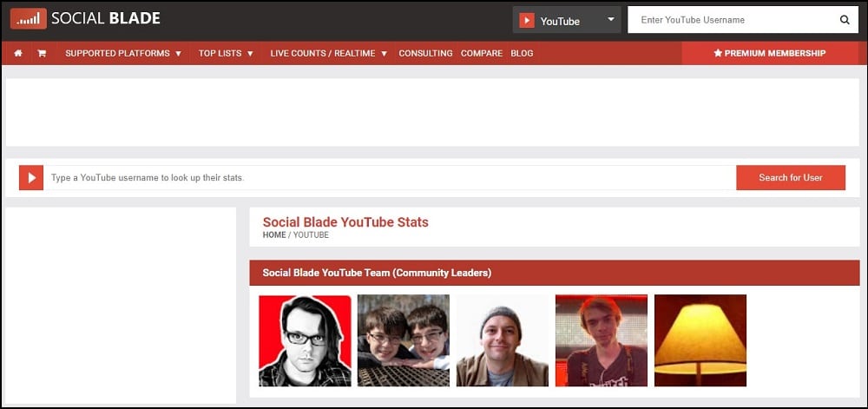The height and width of the screenshot is (409, 868).
Task: Expand the Live Counts / Realtime menu
Action: pyautogui.click(x=329, y=54)
